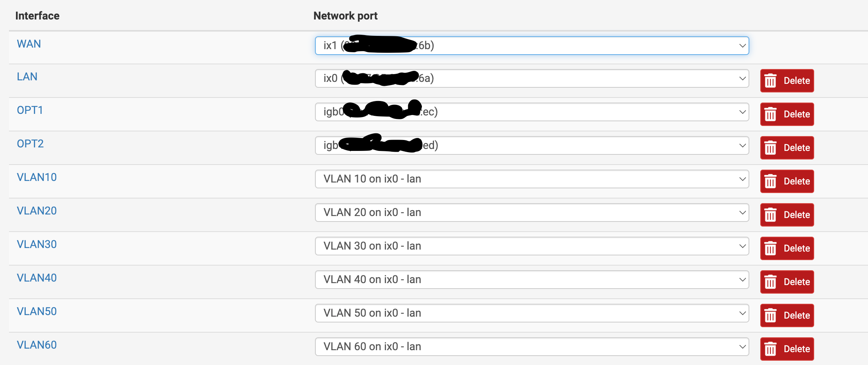The width and height of the screenshot is (868, 365).
Task: Click the trash icon for VLAN10 row
Action: point(771,181)
